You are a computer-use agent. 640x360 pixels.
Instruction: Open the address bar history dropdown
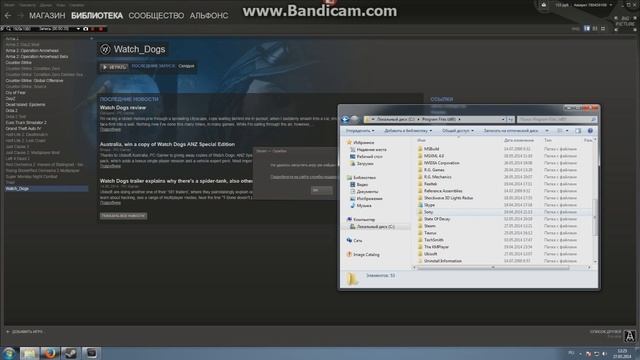503,120
